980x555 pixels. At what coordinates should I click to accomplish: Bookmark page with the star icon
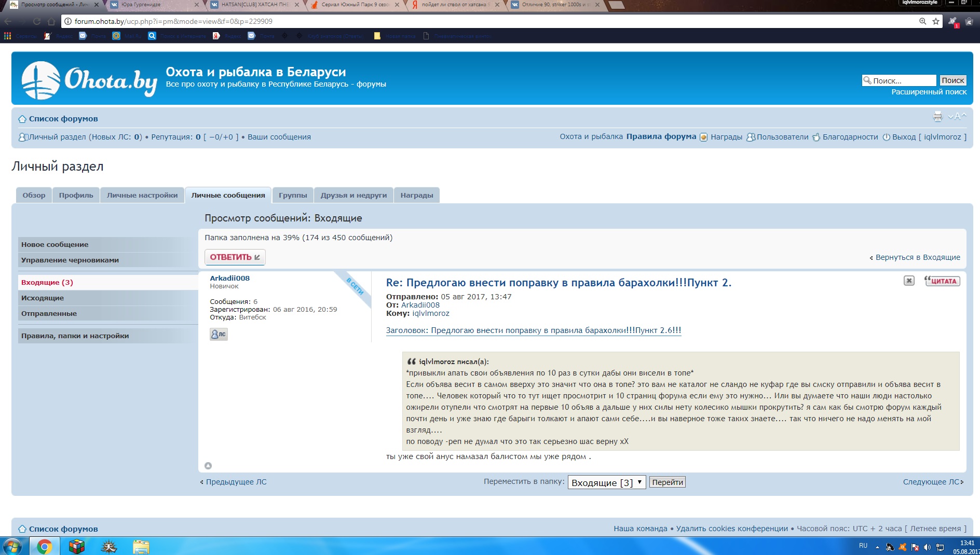point(936,21)
